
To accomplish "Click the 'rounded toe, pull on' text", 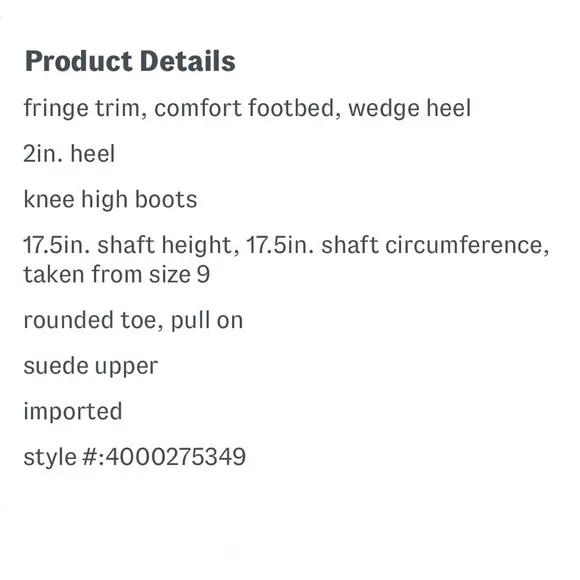I will (x=133, y=320).
